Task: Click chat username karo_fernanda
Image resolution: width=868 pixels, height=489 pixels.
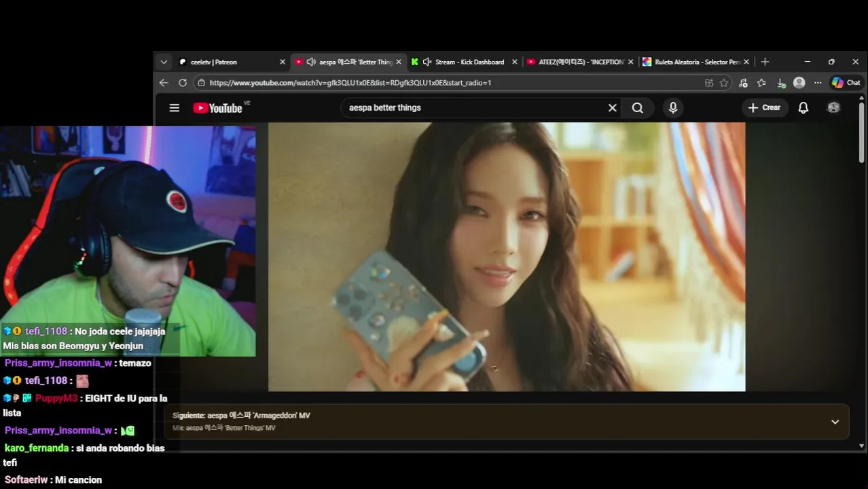Action: click(x=37, y=448)
